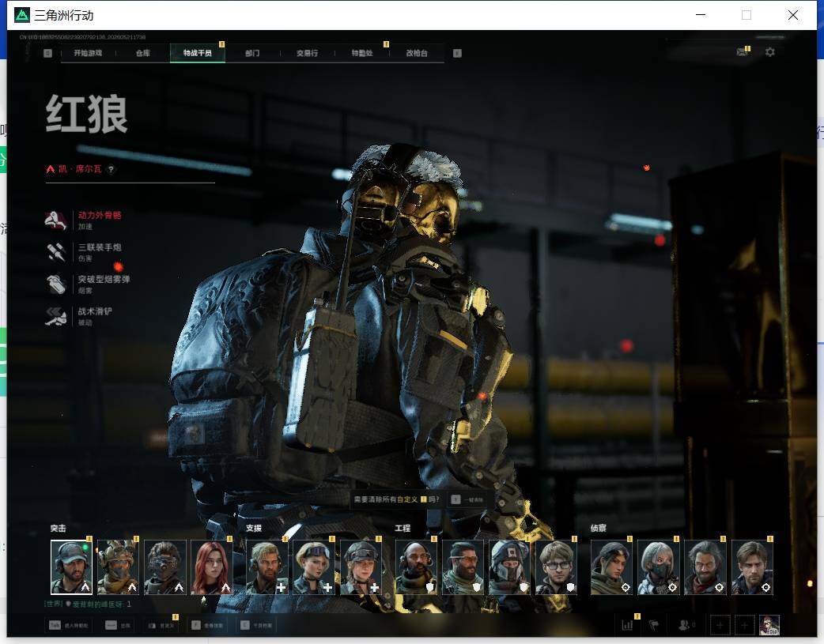
Task: Open the 特勤处 tab
Action: (x=362, y=53)
